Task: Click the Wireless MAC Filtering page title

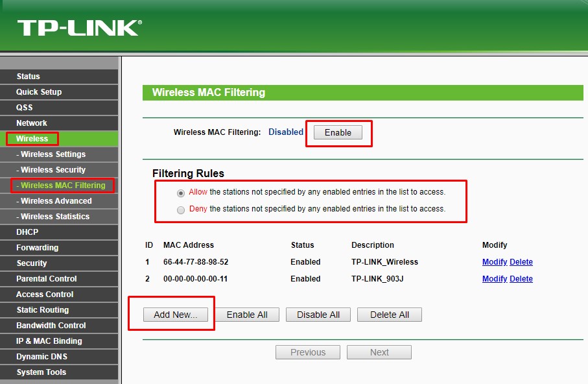Action: [x=209, y=92]
